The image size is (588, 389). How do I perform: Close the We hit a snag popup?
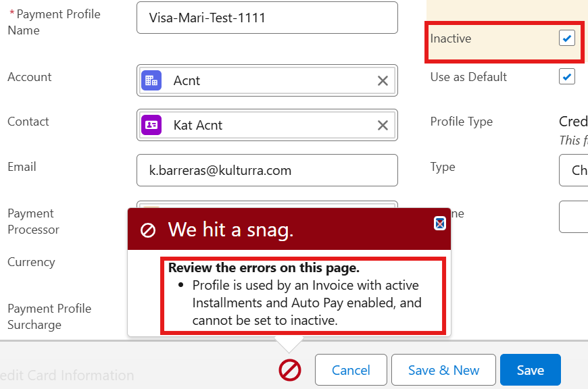(x=439, y=223)
